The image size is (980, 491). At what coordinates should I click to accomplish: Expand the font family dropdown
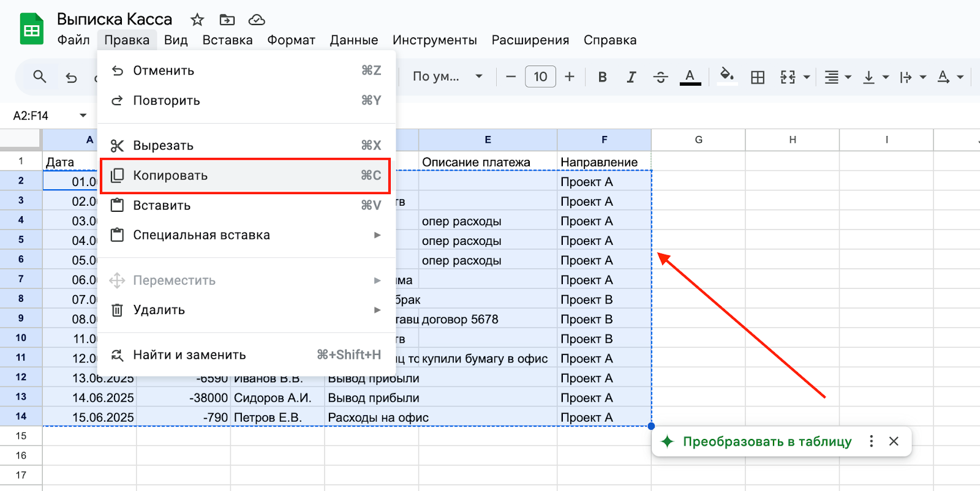click(447, 77)
